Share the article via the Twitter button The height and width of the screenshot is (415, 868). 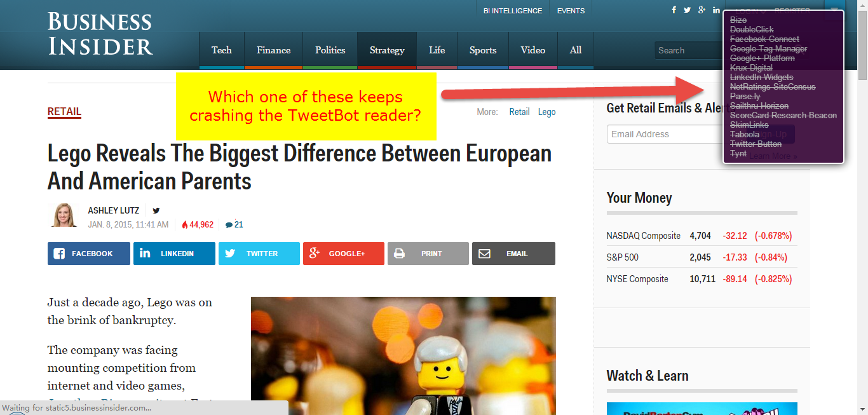(259, 254)
